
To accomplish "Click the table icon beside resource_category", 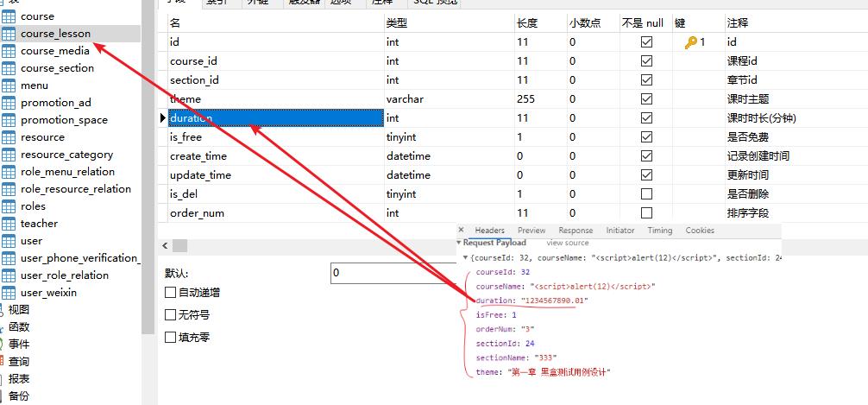I will tap(9, 155).
